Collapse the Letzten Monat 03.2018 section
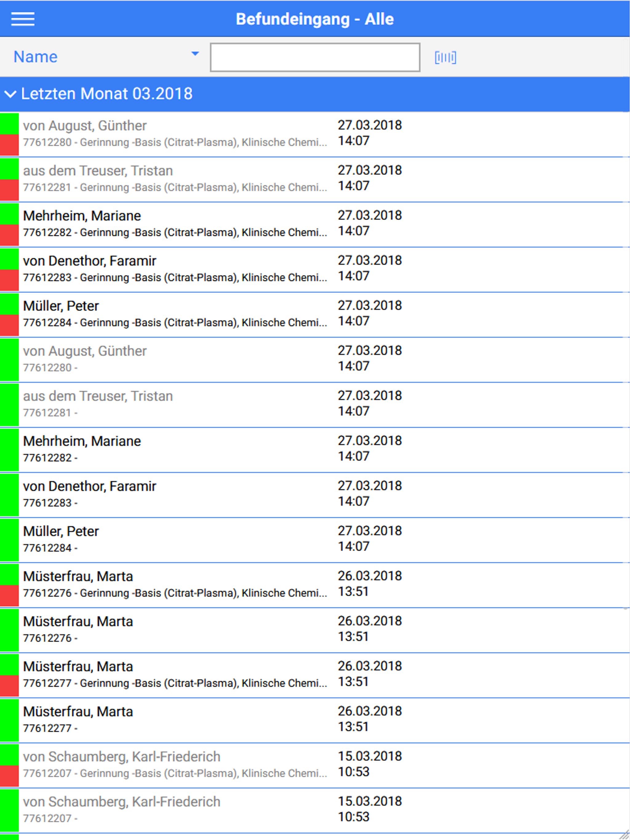Viewport: 630px width, 840px height. click(x=315, y=94)
